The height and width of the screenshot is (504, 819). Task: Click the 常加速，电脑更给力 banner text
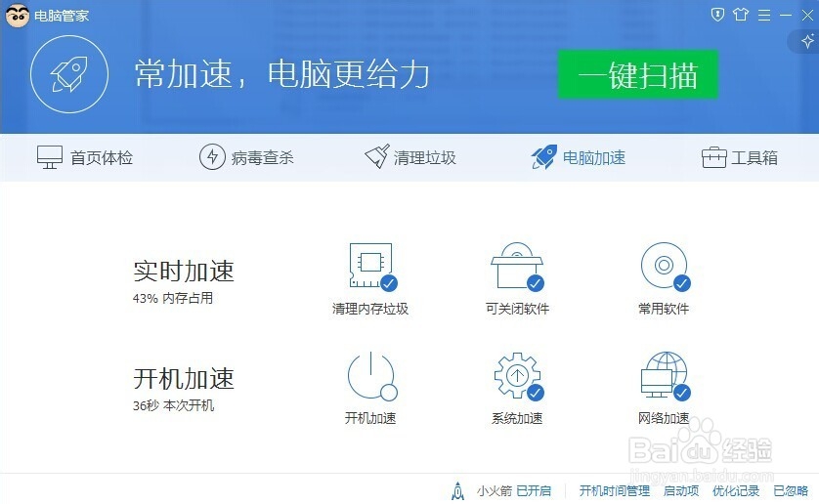(x=282, y=73)
